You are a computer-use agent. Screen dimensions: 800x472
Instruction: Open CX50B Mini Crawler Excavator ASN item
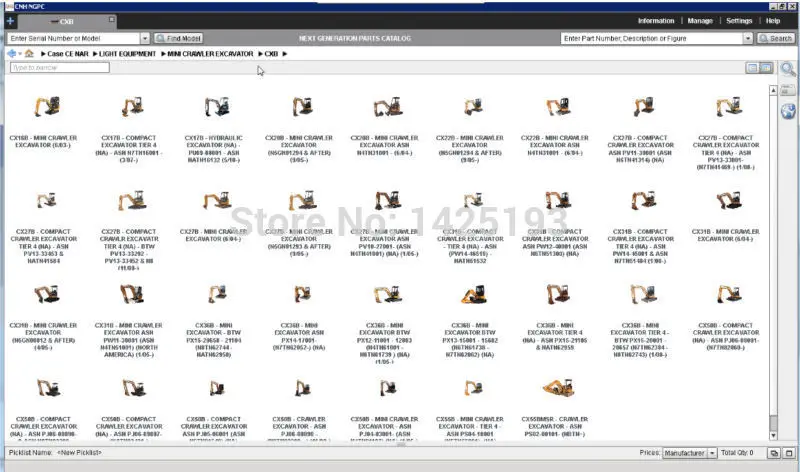point(388,388)
